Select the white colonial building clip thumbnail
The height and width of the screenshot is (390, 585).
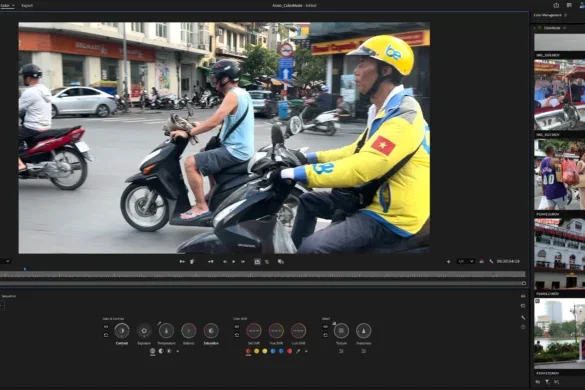pyautogui.click(x=559, y=254)
